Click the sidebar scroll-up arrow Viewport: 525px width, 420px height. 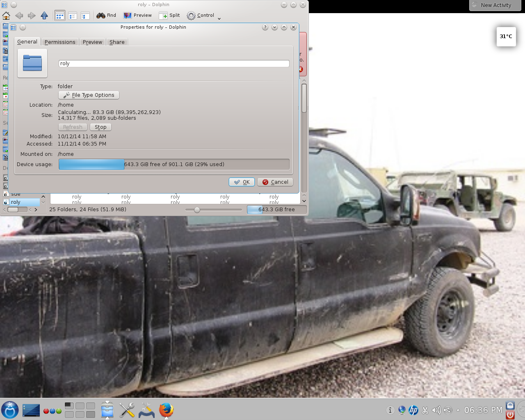(x=43, y=196)
